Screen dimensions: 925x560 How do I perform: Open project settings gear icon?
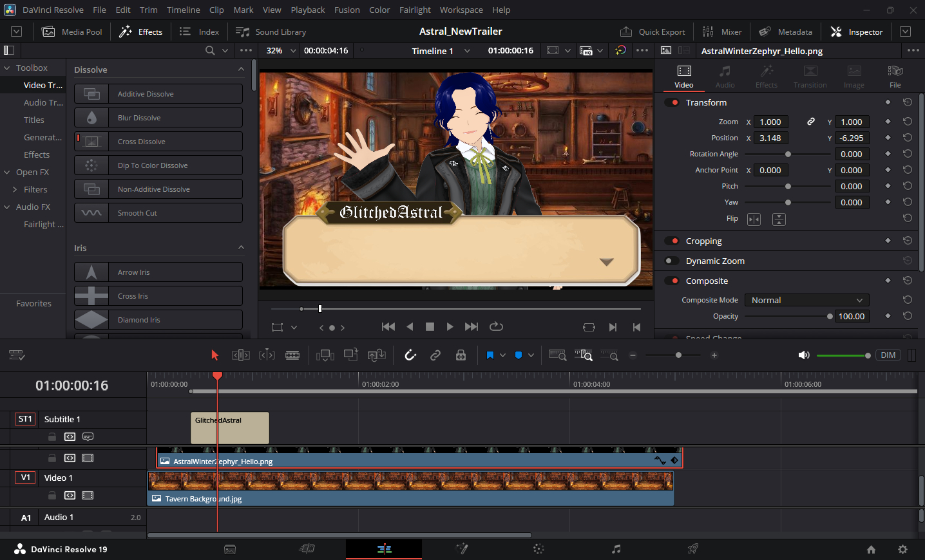coord(902,549)
